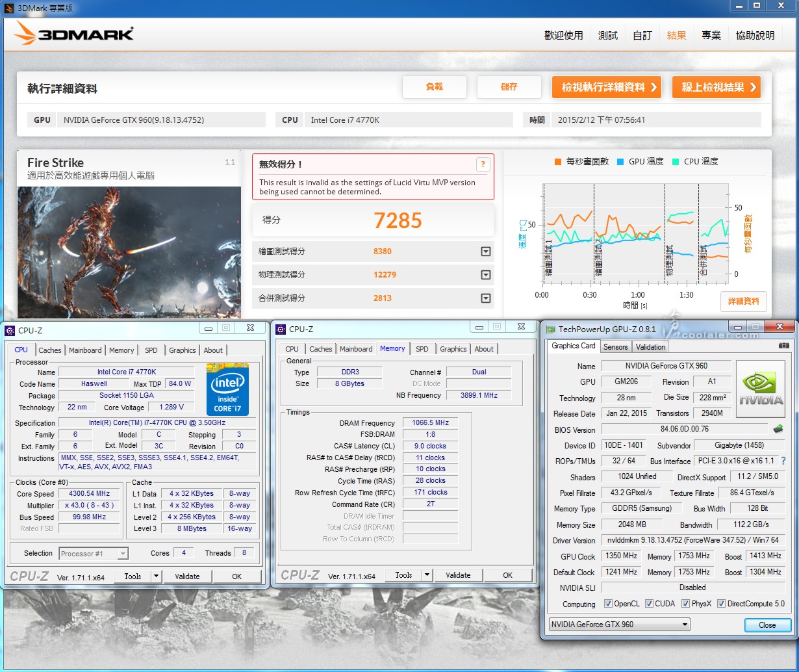This screenshot has width=799, height=672.
Task: Click Tools button in Memory CPU-Z window
Action: [x=403, y=575]
